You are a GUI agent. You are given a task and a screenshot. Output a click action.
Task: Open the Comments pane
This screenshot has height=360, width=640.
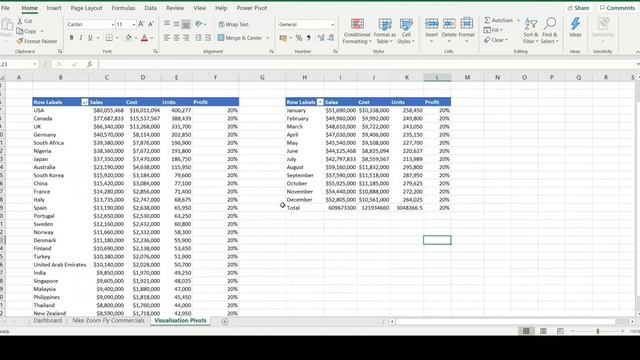click(617, 8)
